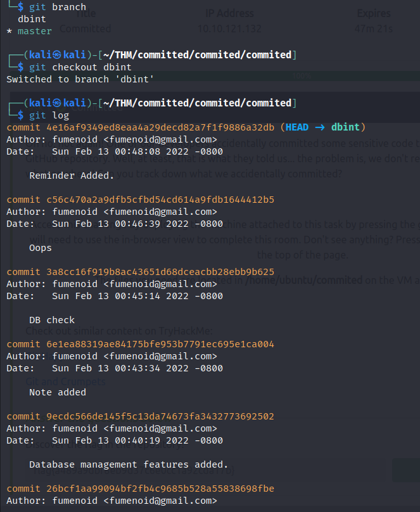This screenshot has height=512, width=420.
Task: Click the 'Switched to branch dbint' output line
Action: (x=80, y=79)
